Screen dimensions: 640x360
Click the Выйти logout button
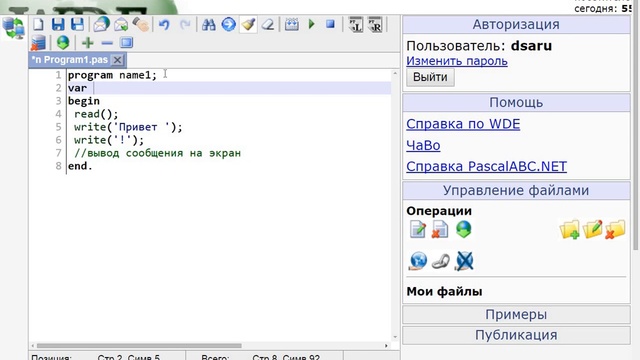pos(430,77)
